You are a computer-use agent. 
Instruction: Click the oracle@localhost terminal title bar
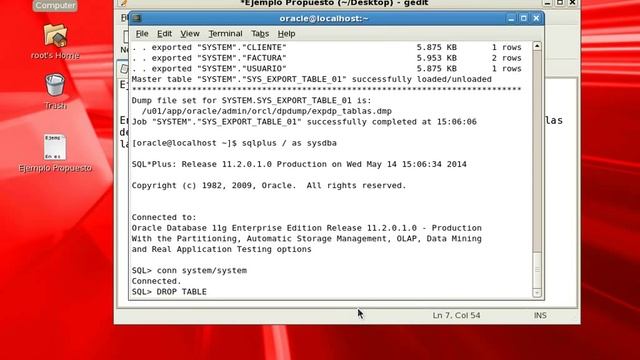click(x=324, y=18)
